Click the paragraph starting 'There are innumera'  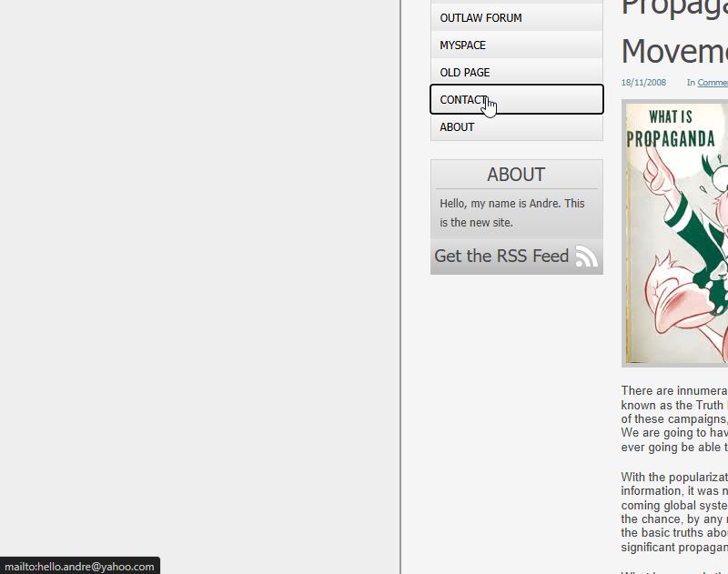coord(674,419)
